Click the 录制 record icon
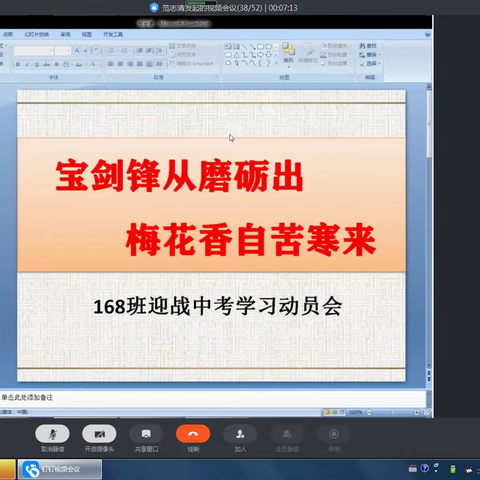Image resolution: width=480 pixels, height=480 pixels. 334,434
